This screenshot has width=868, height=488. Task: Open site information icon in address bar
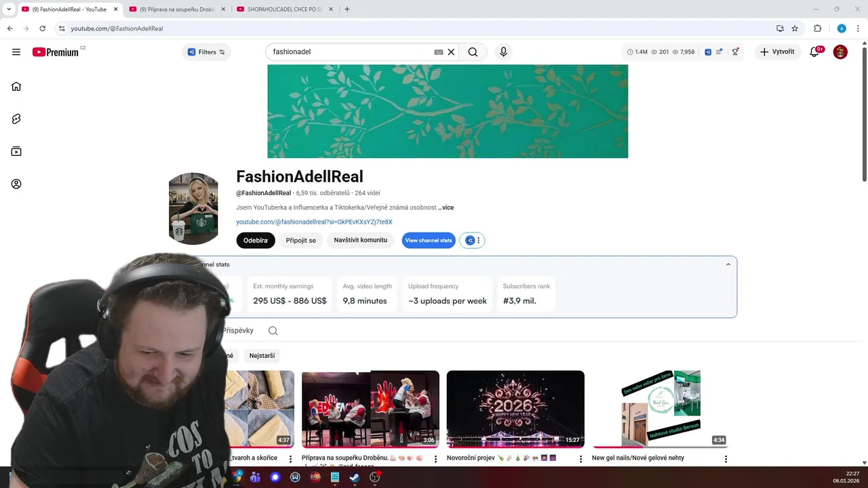coord(62,28)
